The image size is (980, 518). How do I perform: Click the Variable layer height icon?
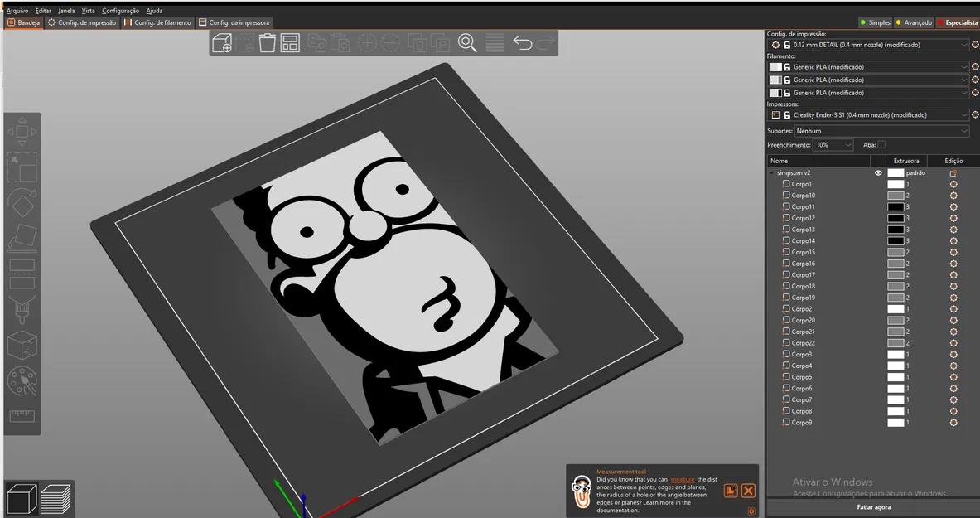[x=495, y=43]
